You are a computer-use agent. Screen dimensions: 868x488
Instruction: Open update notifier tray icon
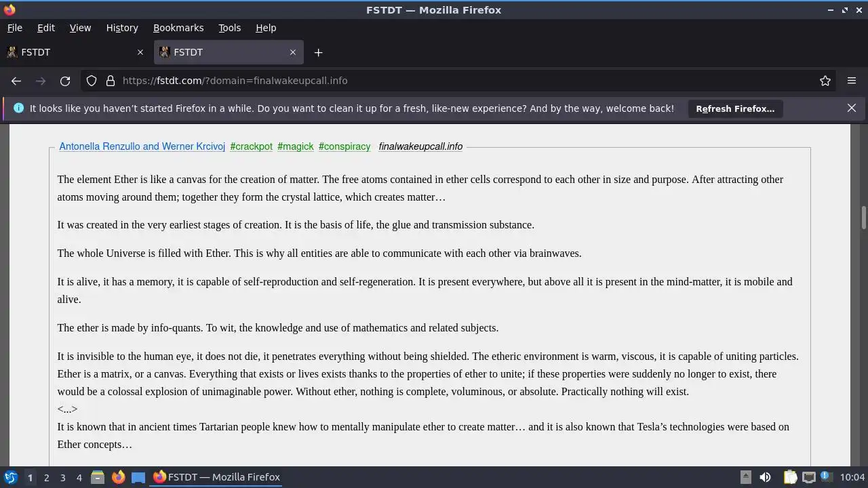[x=826, y=477]
